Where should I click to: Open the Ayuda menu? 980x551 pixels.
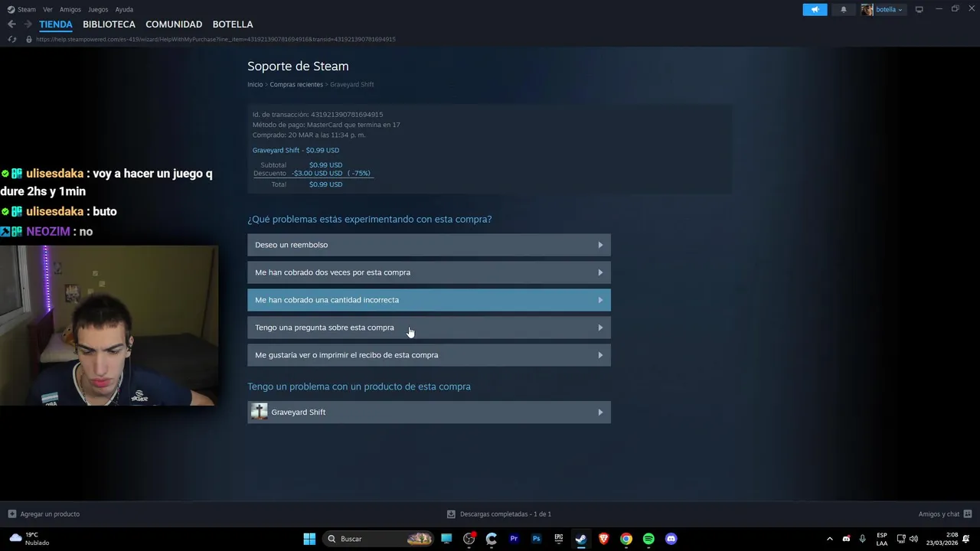coord(124,9)
